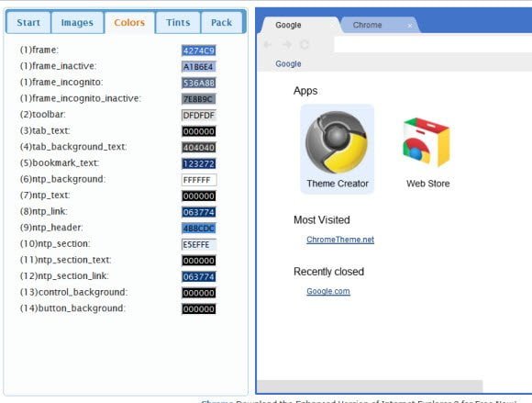Select the Colors tab
532x403 pixels.
[129, 22]
